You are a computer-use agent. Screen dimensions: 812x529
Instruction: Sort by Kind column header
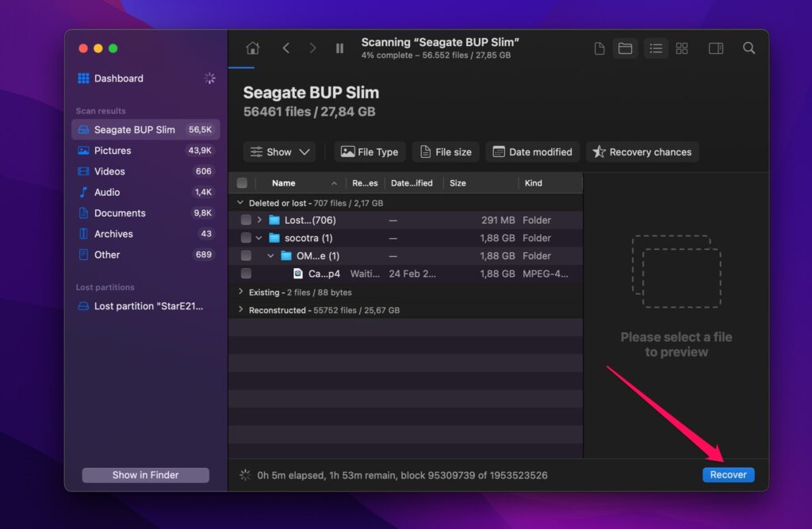(550, 183)
